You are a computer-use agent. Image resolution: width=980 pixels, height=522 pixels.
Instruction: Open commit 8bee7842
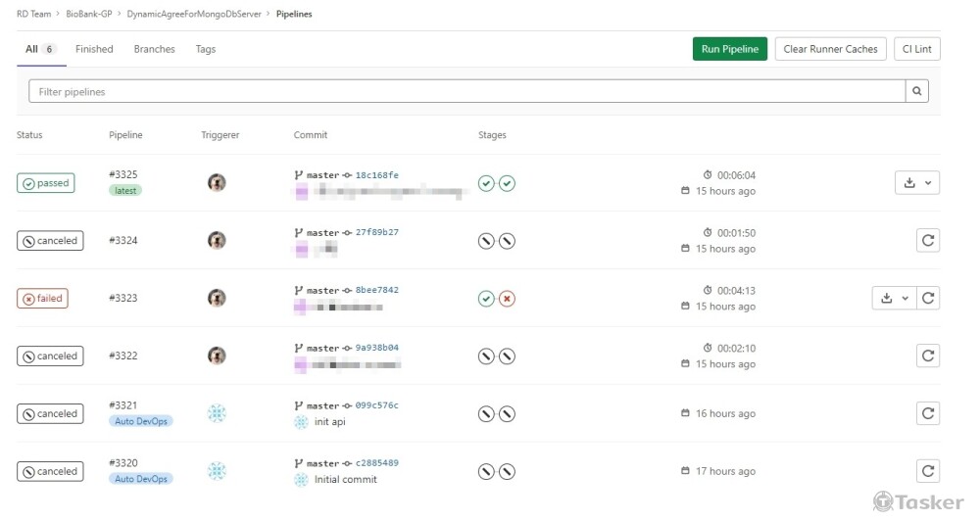pyautogui.click(x=377, y=290)
